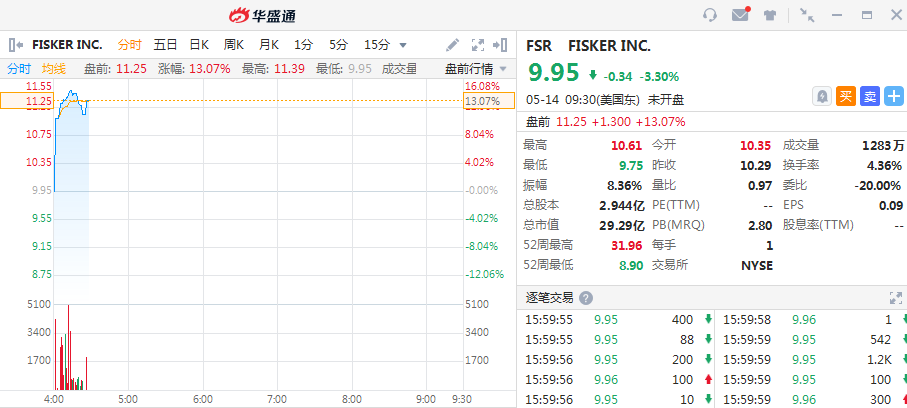Image resolution: width=907 pixels, height=408 pixels.
Task: Toggle the 成交量 volume indicator
Action: pyautogui.click(x=399, y=69)
